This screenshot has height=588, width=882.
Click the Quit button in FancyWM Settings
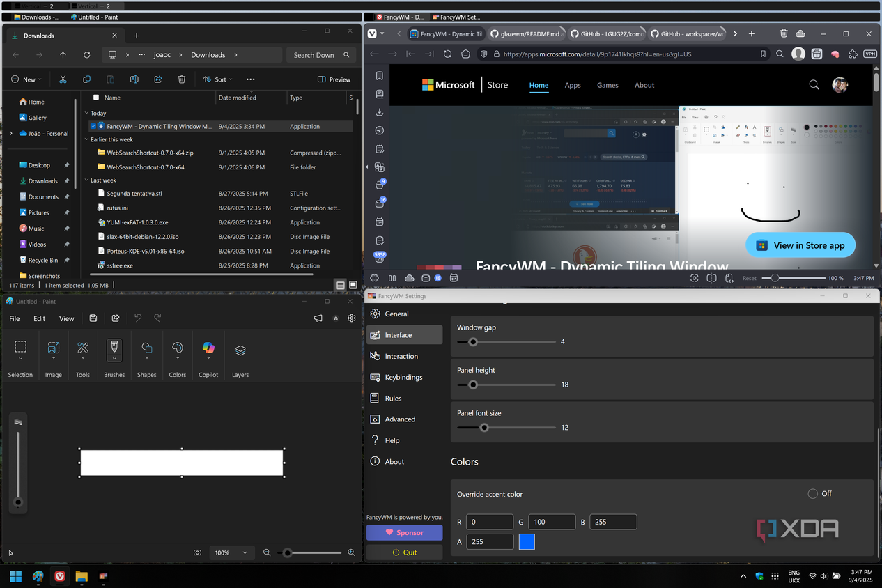[x=405, y=552]
